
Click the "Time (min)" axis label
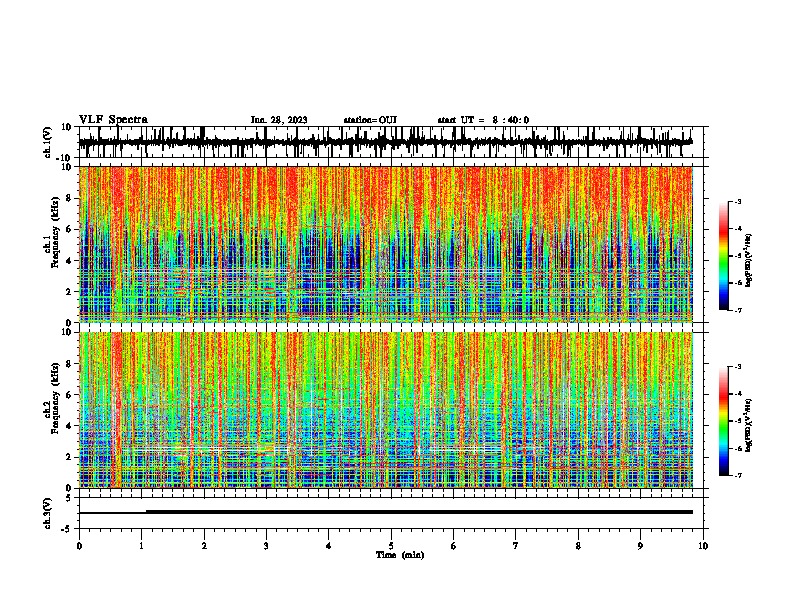tap(400, 555)
